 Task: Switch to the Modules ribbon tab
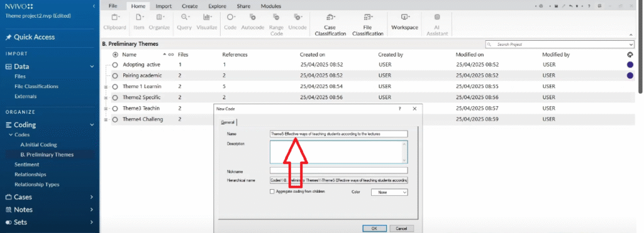click(x=271, y=6)
